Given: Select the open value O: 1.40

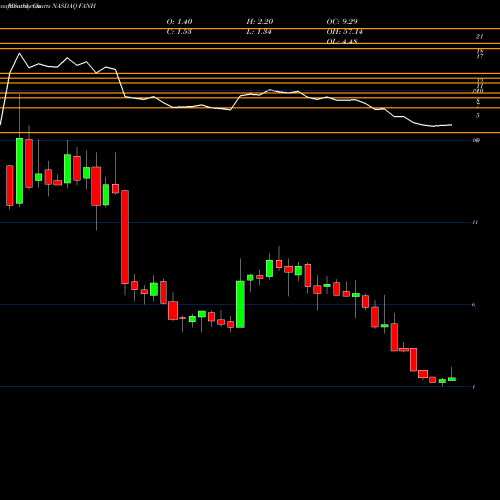Looking at the screenshot, I should point(179,22).
